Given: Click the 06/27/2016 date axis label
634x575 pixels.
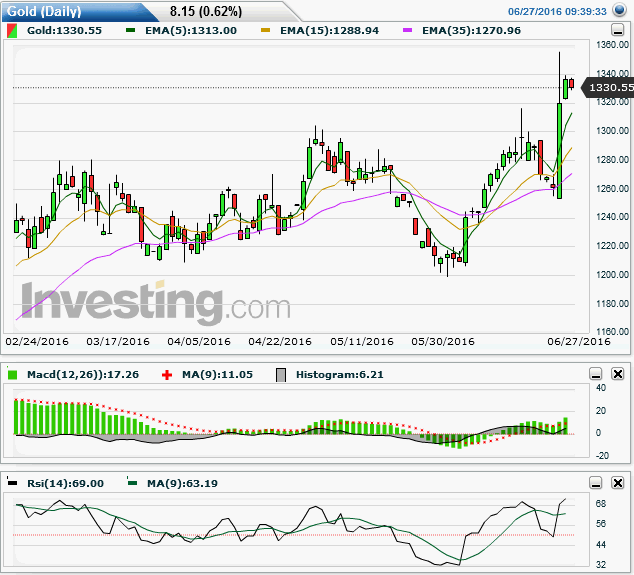Looking at the screenshot, I should pyautogui.click(x=579, y=342).
